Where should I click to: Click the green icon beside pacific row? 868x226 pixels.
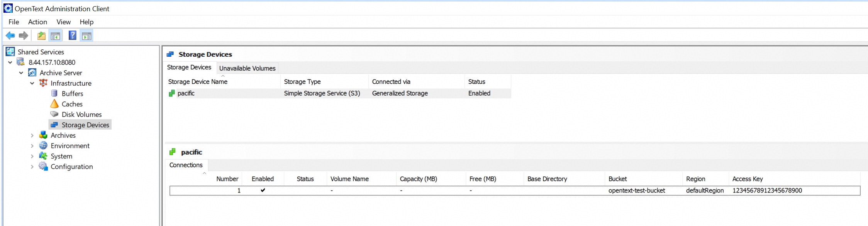172,93
